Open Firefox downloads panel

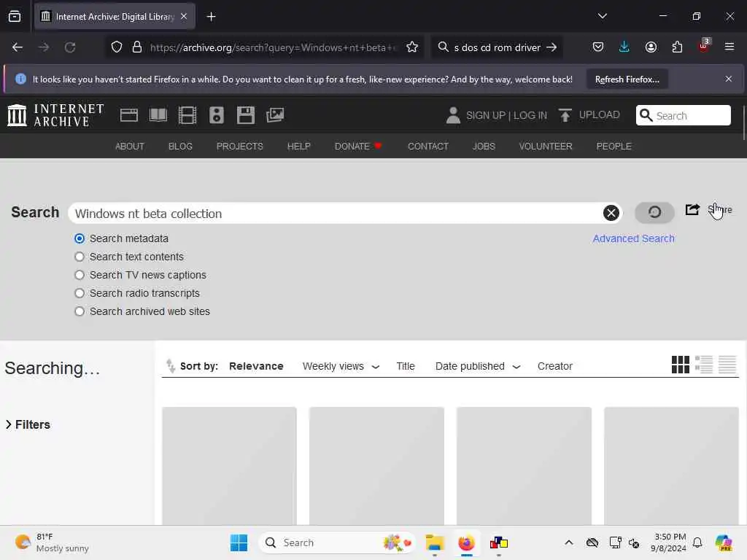click(x=624, y=47)
